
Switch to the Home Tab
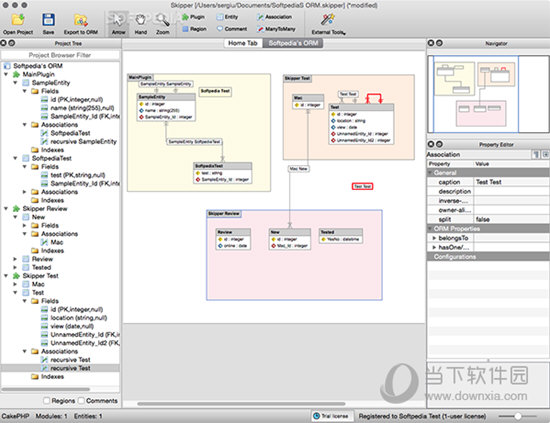[x=243, y=43]
